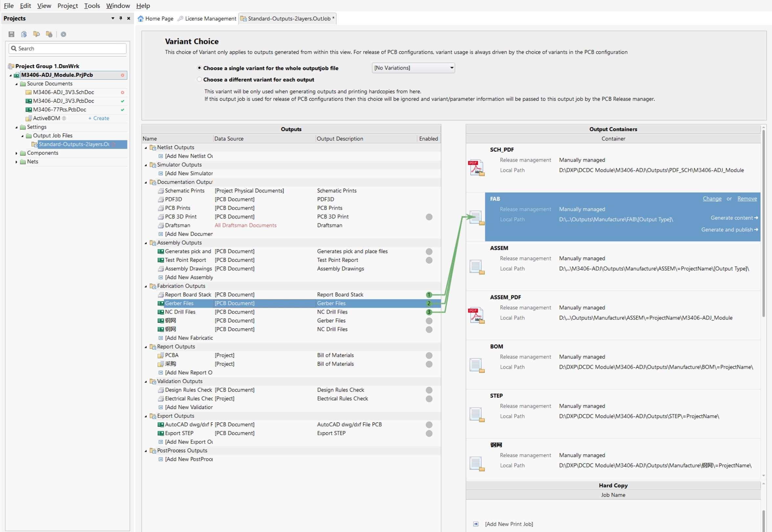The width and height of the screenshot is (772, 532).
Task: Click the SCH_PDF container PDF icon
Action: pyautogui.click(x=476, y=167)
